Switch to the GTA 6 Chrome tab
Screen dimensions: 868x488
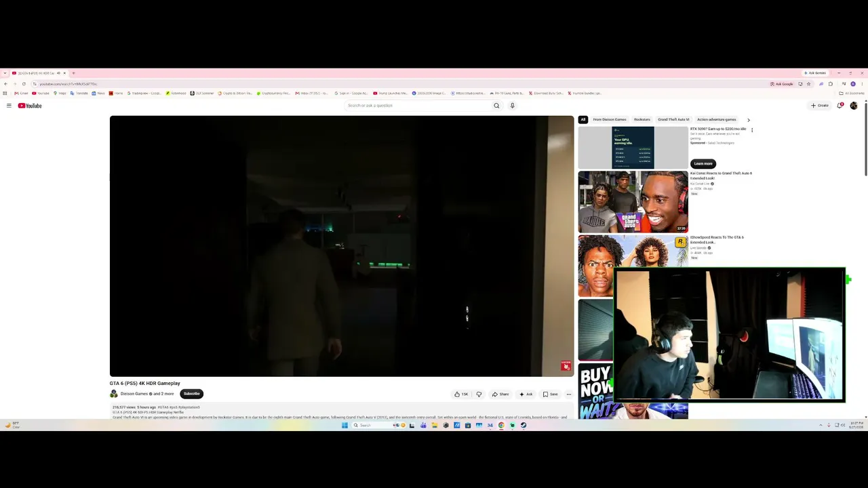[x=38, y=73]
